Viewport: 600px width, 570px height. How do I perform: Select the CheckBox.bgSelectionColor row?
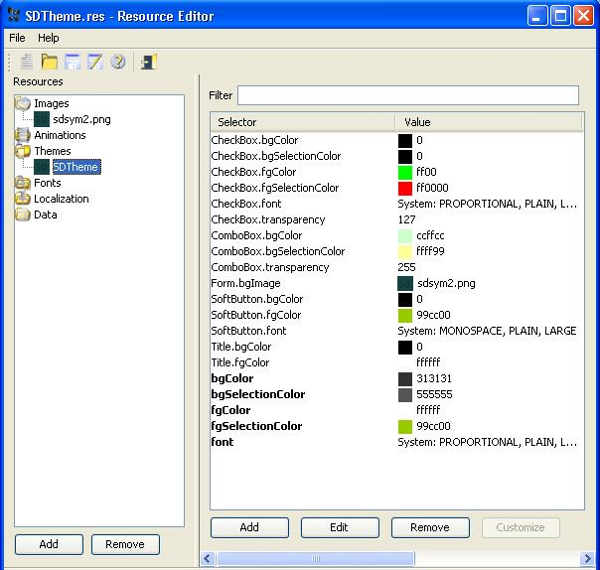pyautogui.click(x=397, y=156)
